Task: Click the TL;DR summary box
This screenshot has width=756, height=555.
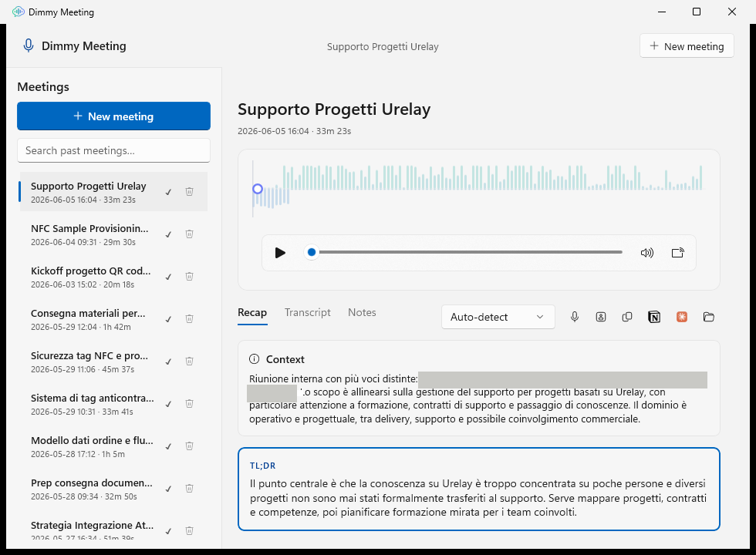Action: pyautogui.click(x=479, y=489)
